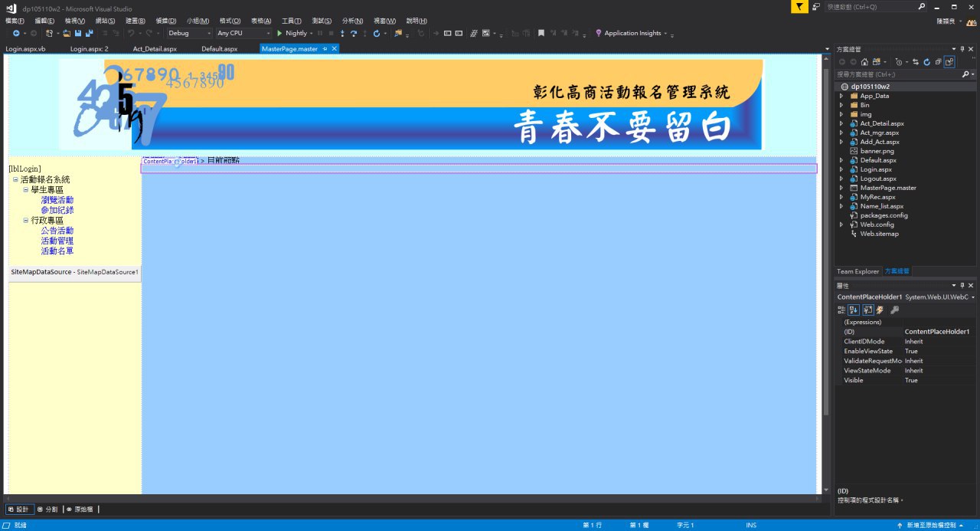
Task: Toggle categorized view in Properties panel
Action: click(x=841, y=310)
